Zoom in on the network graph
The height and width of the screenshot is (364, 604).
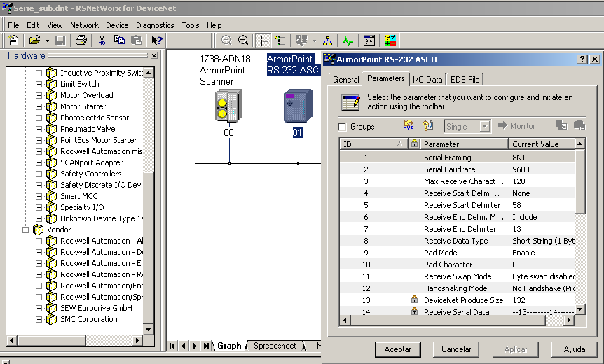coord(226,41)
